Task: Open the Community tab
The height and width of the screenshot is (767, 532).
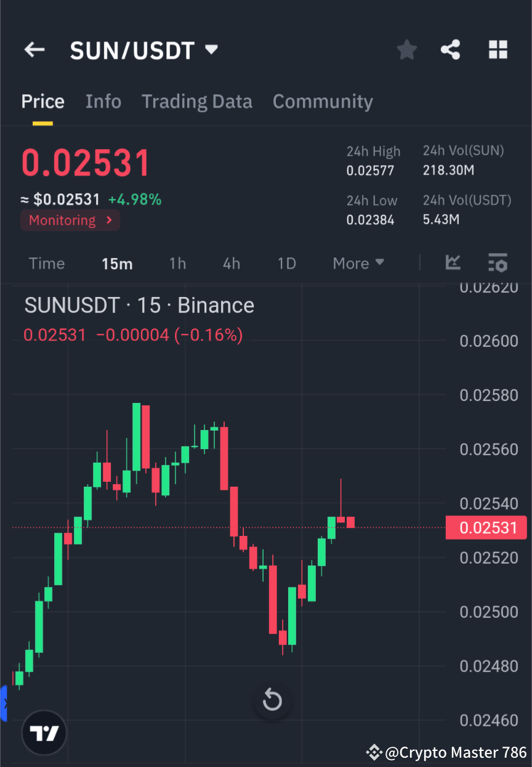Action: coord(323,101)
